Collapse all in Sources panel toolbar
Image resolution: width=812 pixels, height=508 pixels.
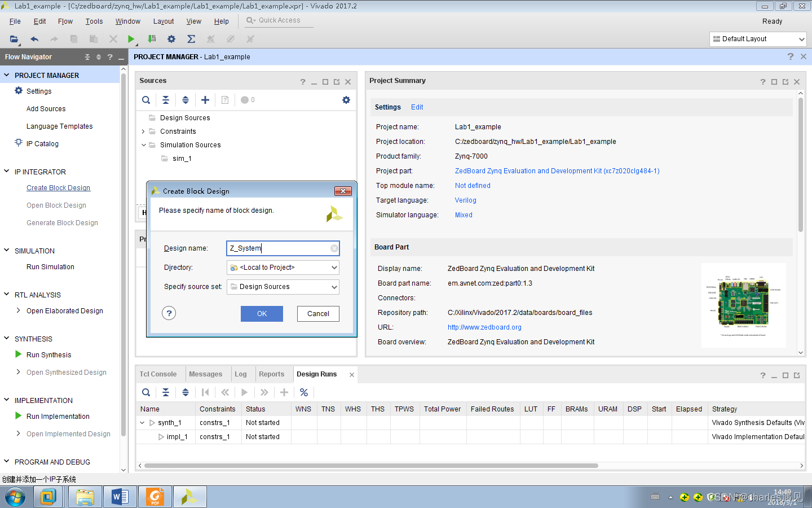(166, 100)
